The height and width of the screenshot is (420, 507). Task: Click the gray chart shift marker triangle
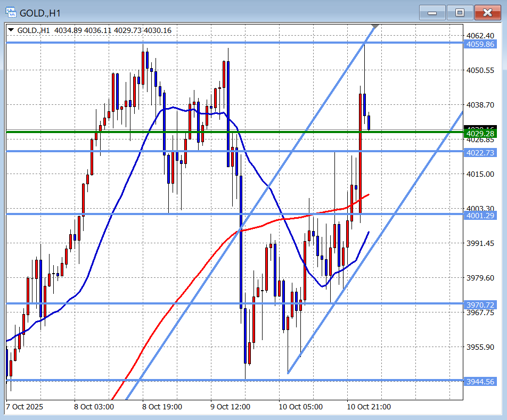click(375, 27)
